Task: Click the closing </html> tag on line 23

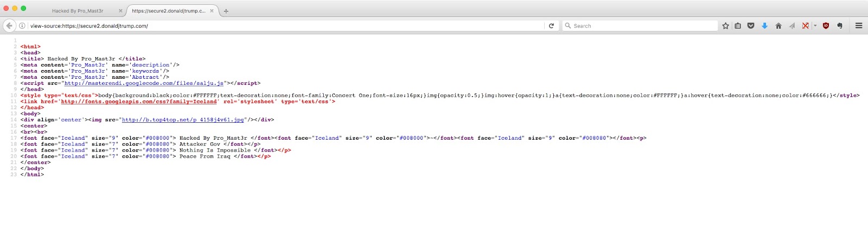Action: click(x=32, y=174)
